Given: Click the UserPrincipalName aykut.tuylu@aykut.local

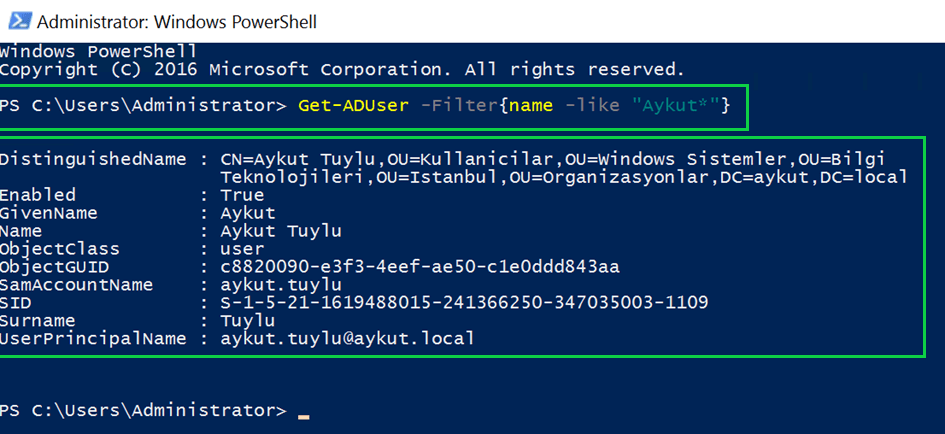Looking at the screenshot, I should pyautogui.click(x=348, y=339).
